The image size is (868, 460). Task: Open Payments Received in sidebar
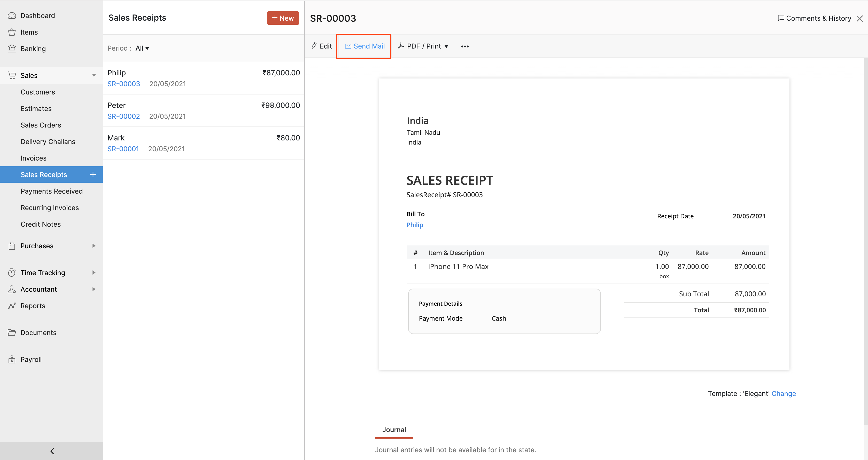[52, 191]
